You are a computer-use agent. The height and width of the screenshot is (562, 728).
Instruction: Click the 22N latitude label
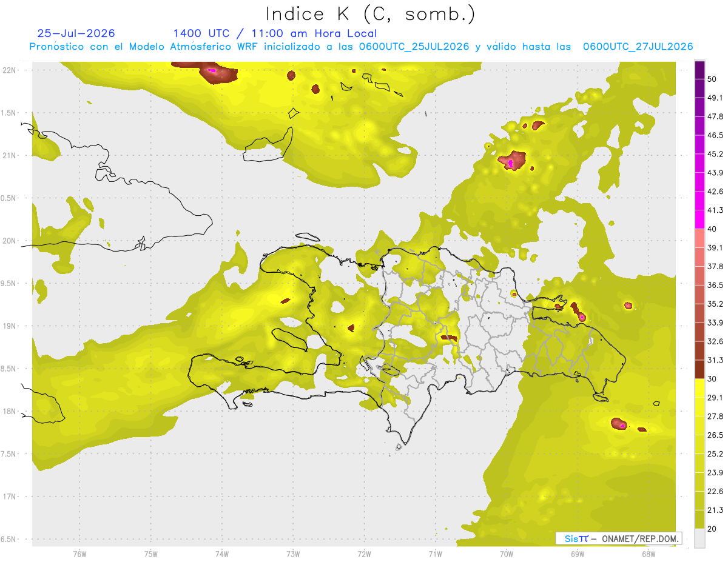point(9,70)
